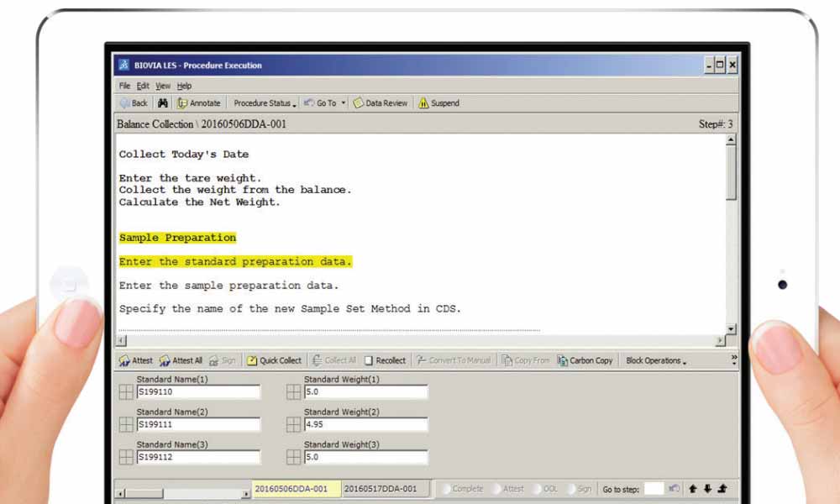This screenshot has height=504, width=840.
Task: Click Carbon Copy
Action: pos(585,360)
